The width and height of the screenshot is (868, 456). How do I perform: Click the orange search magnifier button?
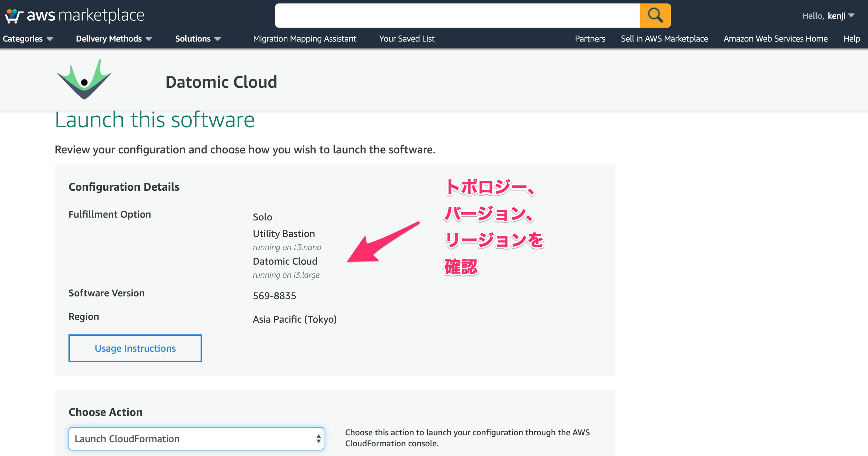pos(655,16)
